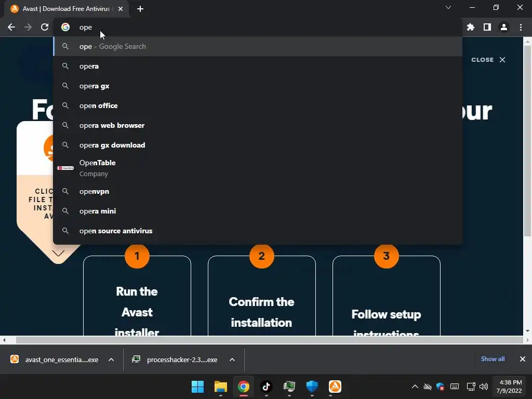Open a new tab with the plus button

click(140, 9)
